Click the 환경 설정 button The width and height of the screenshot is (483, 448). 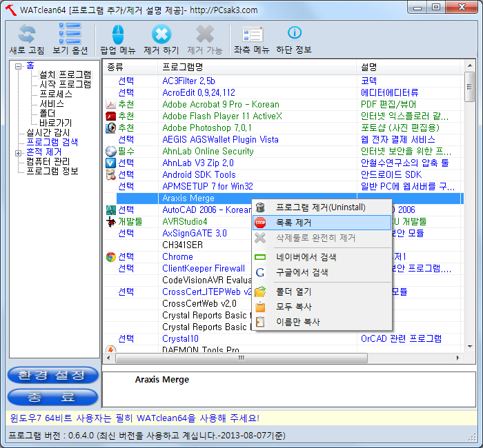click(52, 375)
